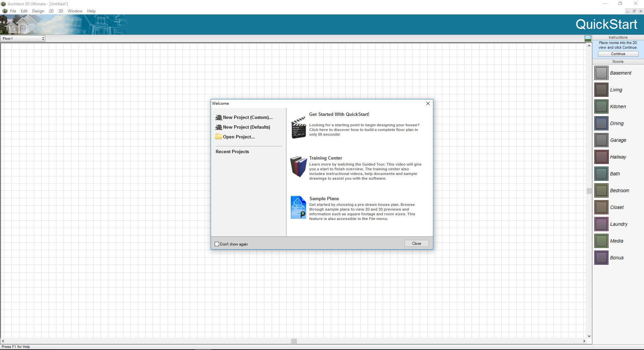The image size is (644, 350).
Task: Open the File menu
Action: (x=13, y=11)
